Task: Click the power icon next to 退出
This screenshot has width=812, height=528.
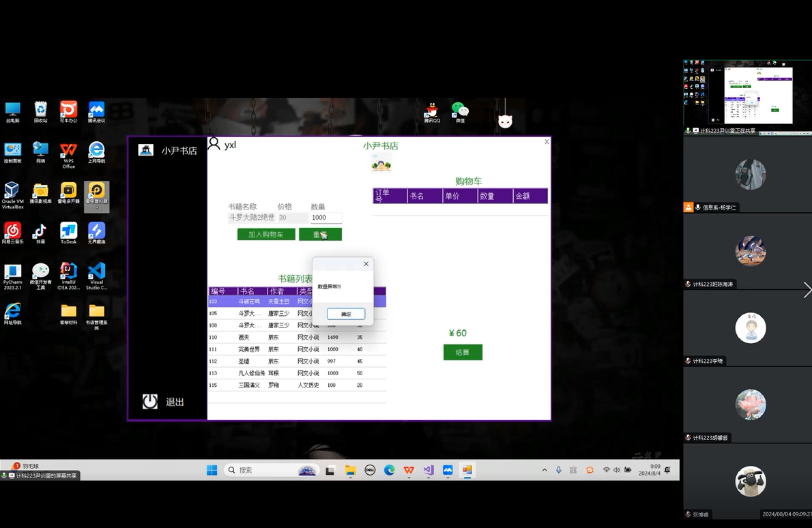Action: pos(150,402)
